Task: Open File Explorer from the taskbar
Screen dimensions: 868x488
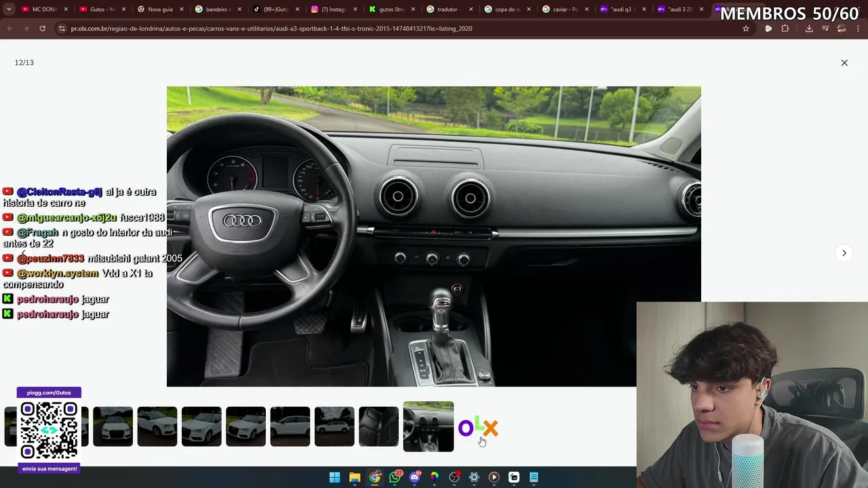Action: point(355,477)
